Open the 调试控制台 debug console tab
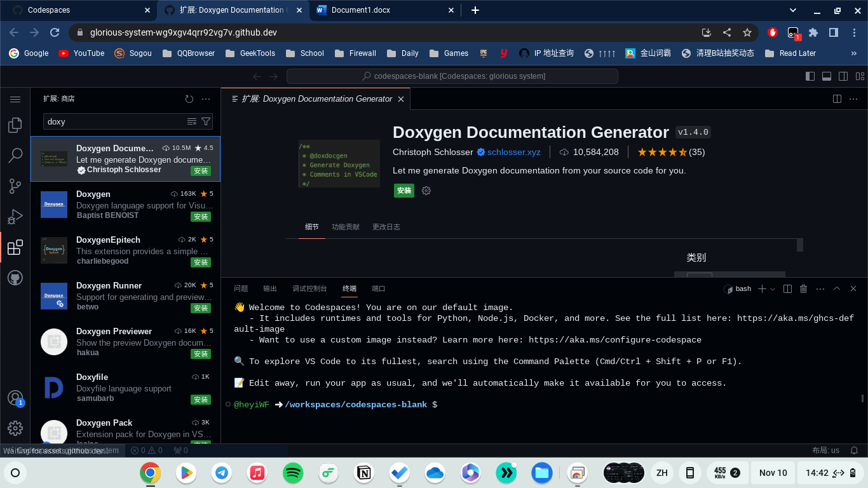This screenshot has height=488, width=868. [309, 288]
